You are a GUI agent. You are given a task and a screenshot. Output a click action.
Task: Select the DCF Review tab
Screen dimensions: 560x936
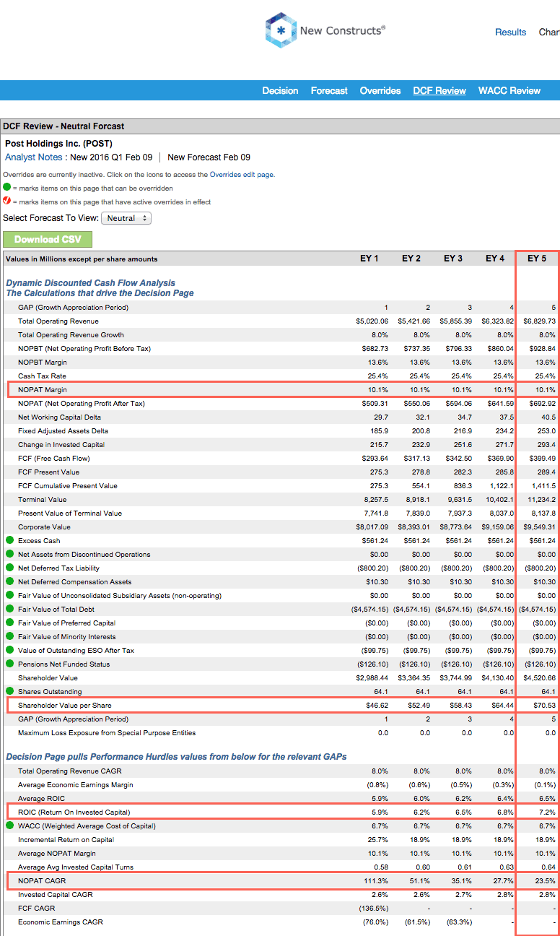(x=439, y=90)
